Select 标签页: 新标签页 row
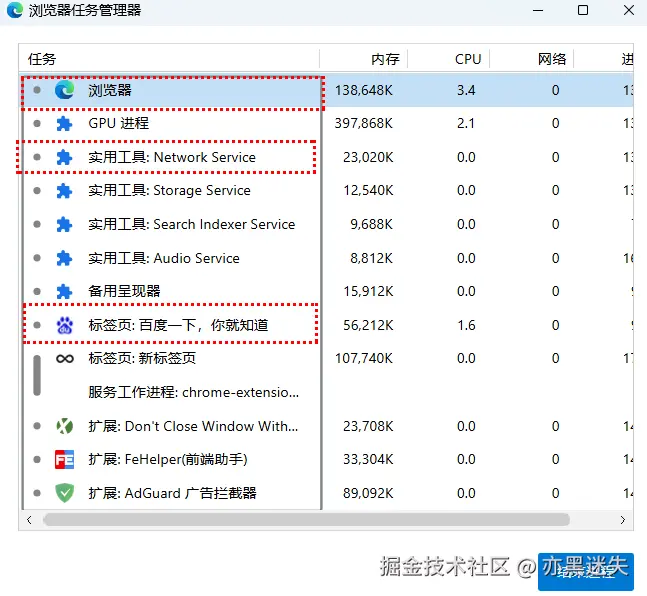This screenshot has width=647, height=596. pyautogui.click(x=326, y=358)
